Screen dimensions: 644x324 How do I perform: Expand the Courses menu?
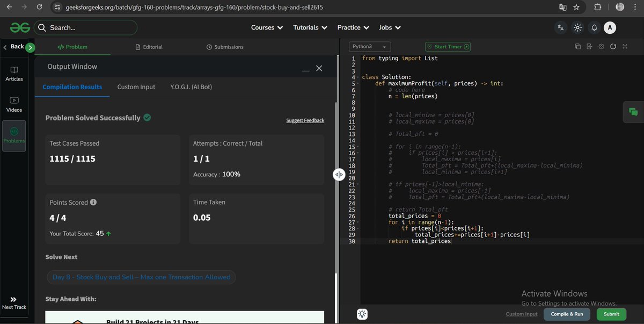[x=267, y=27]
